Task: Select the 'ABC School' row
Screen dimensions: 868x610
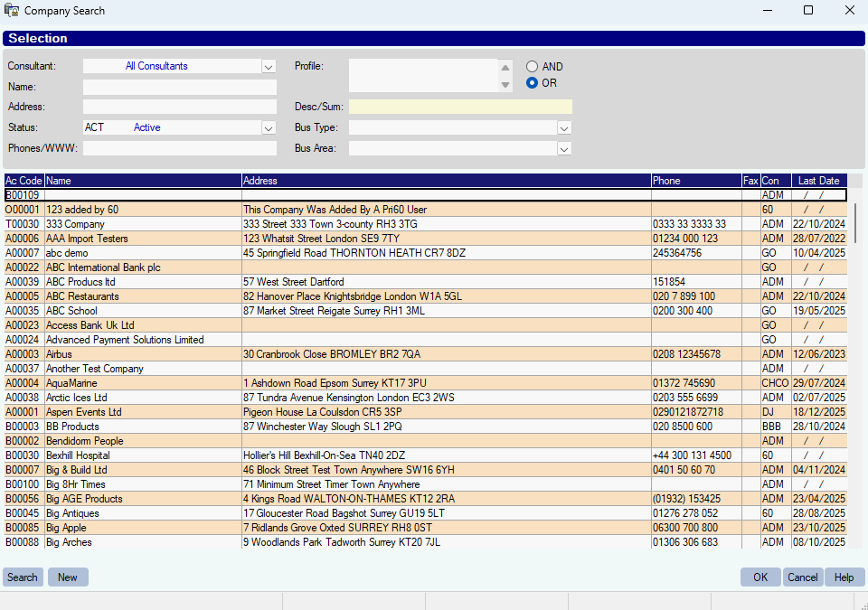Action: coord(426,311)
